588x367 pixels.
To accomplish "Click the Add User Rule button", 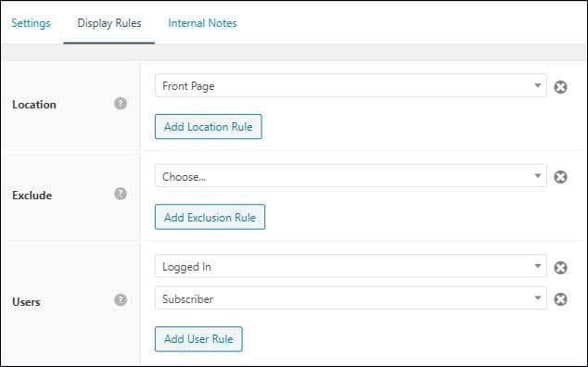I will click(x=198, y=339).
